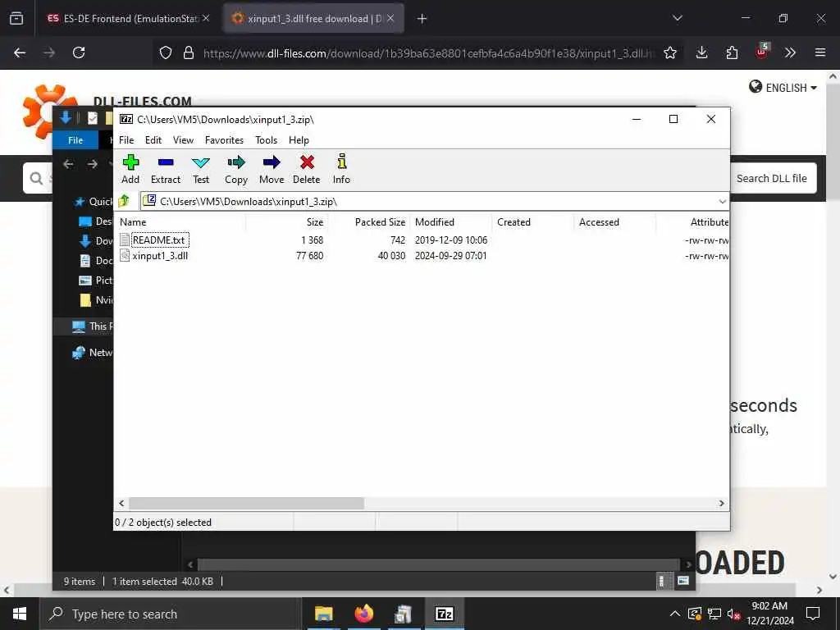Open the Windows notification center icon
Viewport: 840px width, 630px height.
813,614
